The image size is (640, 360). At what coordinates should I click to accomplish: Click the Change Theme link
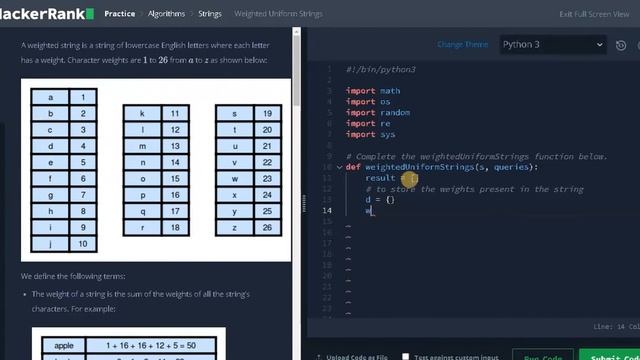pos(462,44)
